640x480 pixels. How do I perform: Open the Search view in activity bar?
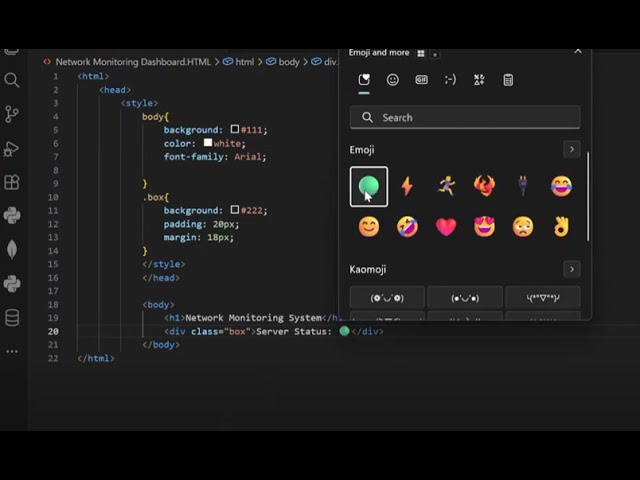click(11, 80)
